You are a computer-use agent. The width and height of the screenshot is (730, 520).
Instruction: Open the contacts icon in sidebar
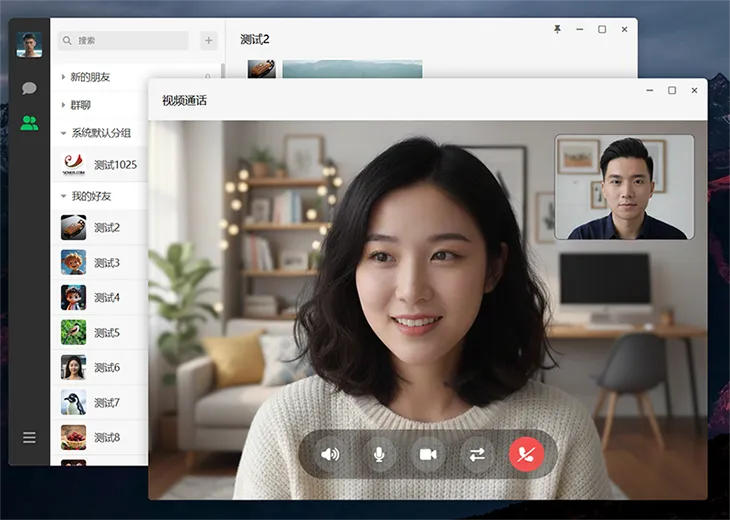click(x=29, y=123)
